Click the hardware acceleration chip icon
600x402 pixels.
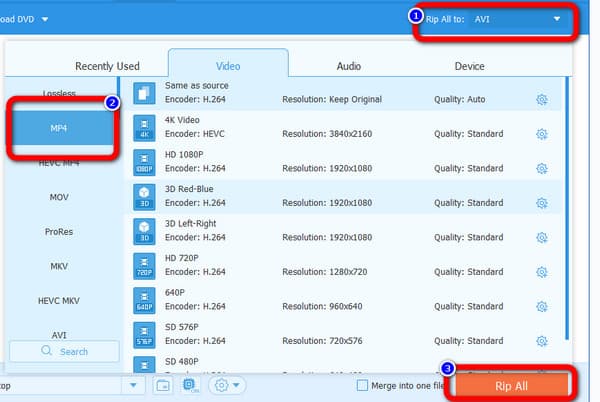click(x=190, y=386)
